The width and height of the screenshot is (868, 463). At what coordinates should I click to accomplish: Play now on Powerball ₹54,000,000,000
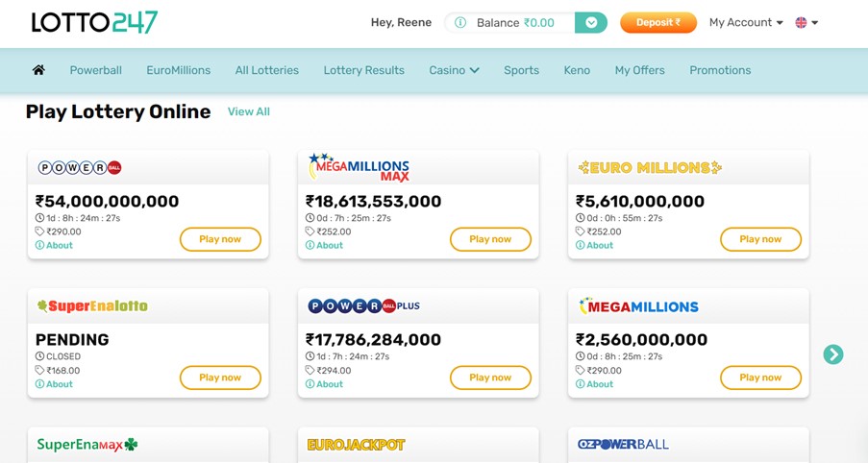(x=220, y=239)
